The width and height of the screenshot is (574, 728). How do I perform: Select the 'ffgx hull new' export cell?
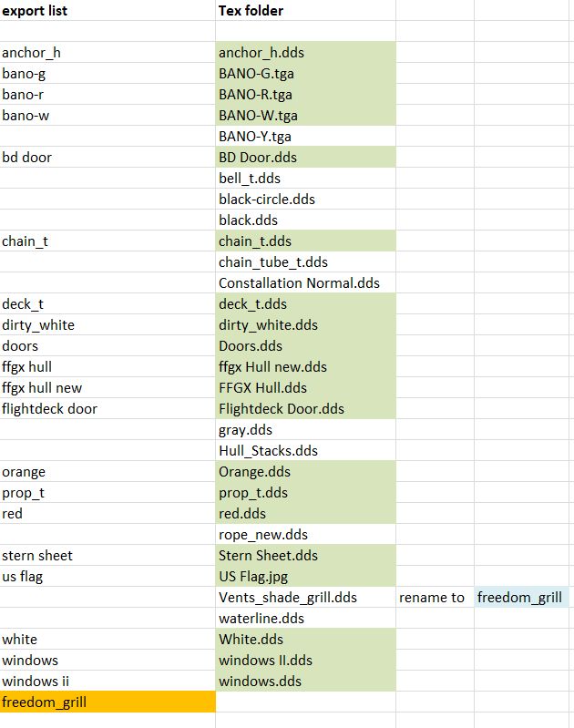click(108, 387)
